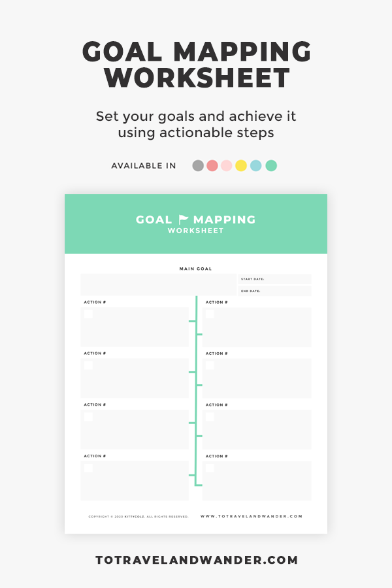Click the worksheet preview thumbnail header
Viewport: 392px width, 588px height.
(196, 224)
